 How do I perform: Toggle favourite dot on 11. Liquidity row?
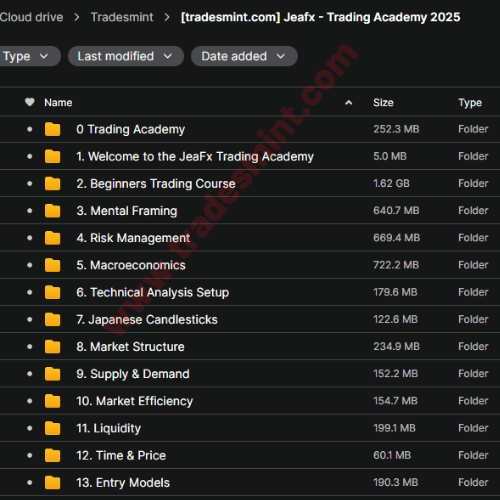click(30, 428)
